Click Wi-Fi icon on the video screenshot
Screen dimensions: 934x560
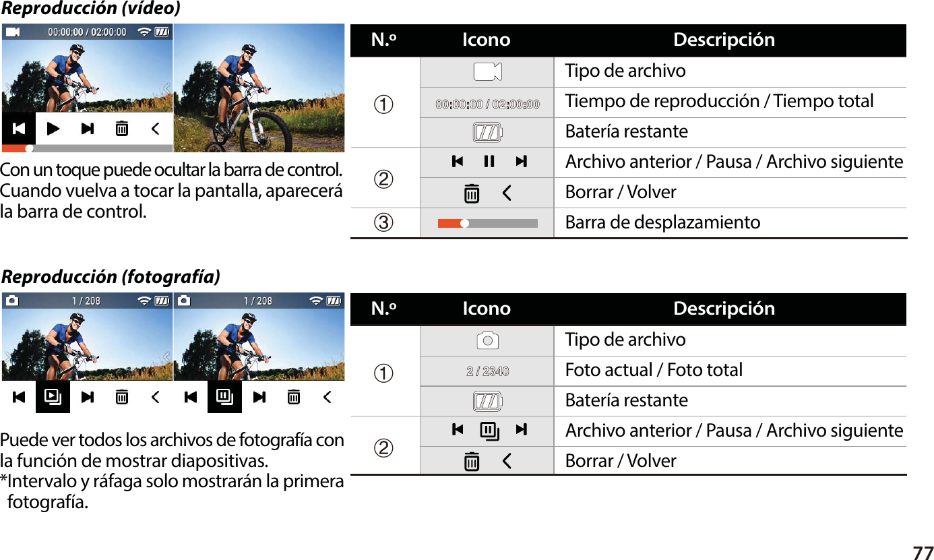tap(144, 32)
